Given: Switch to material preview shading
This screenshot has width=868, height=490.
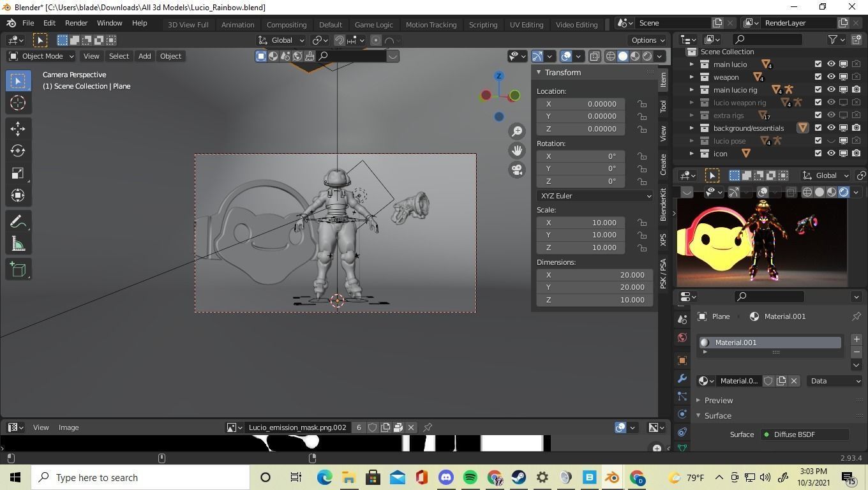Looking at the screenshot, I should [x=635, y=56].
